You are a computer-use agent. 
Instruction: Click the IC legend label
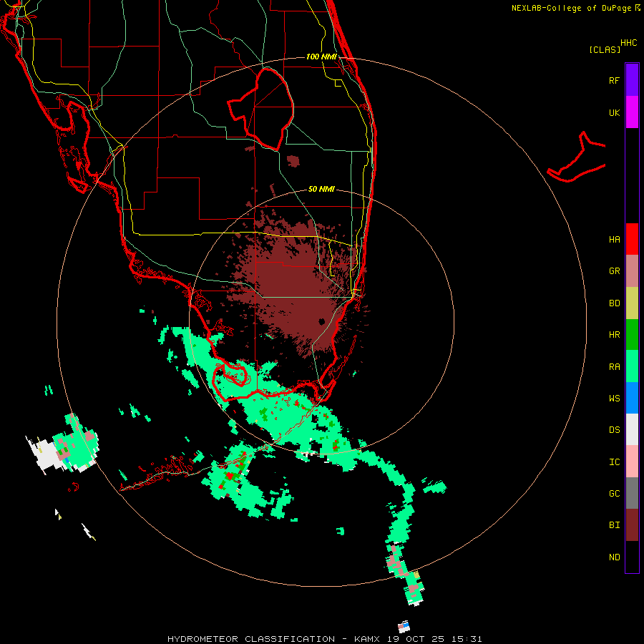(614, 462)
